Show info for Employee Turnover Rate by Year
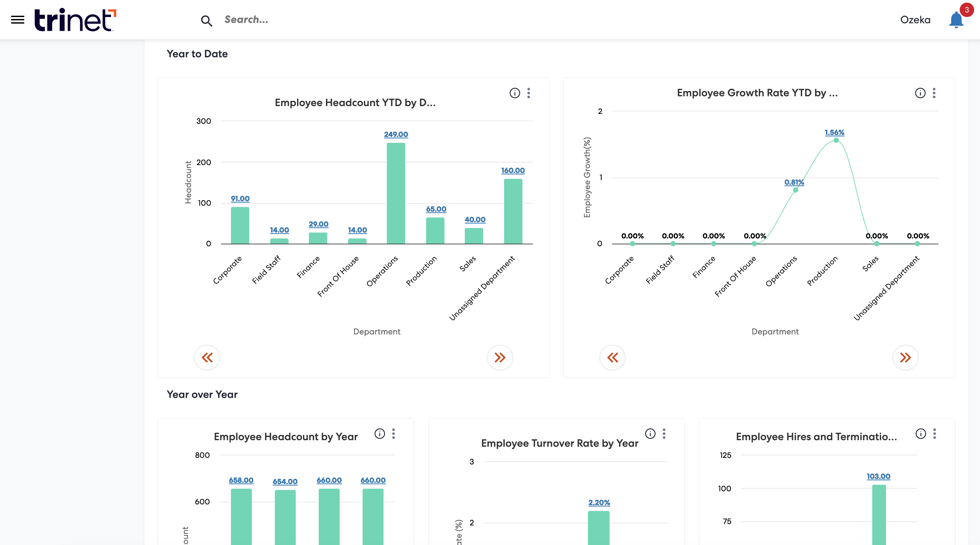 650,434
